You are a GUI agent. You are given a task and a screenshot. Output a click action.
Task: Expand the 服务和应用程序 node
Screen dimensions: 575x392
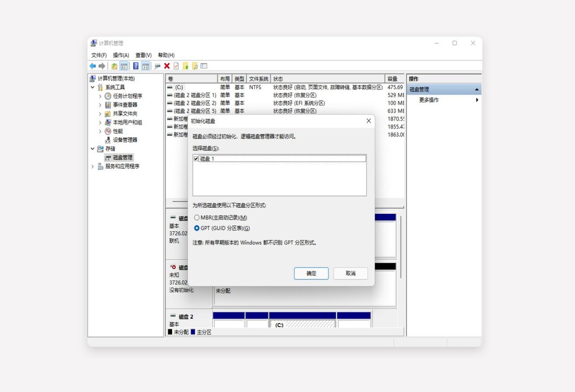tap(92, 166)
